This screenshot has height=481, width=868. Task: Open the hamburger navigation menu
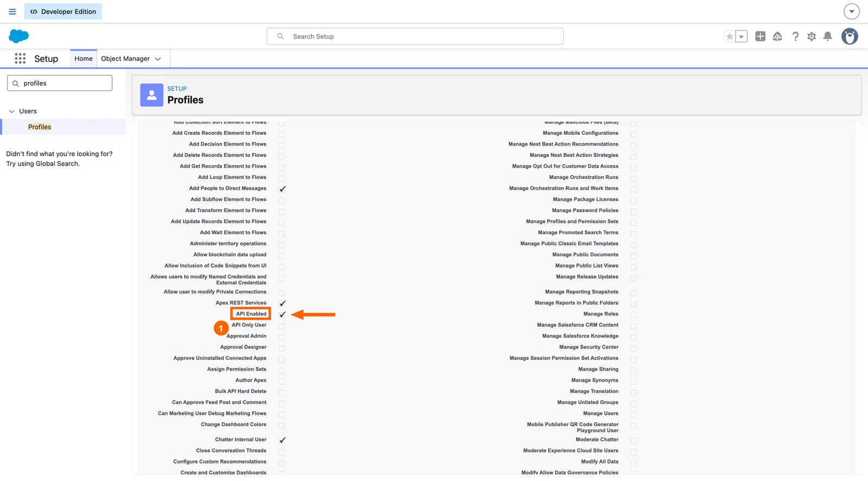(x=12, y=11)
